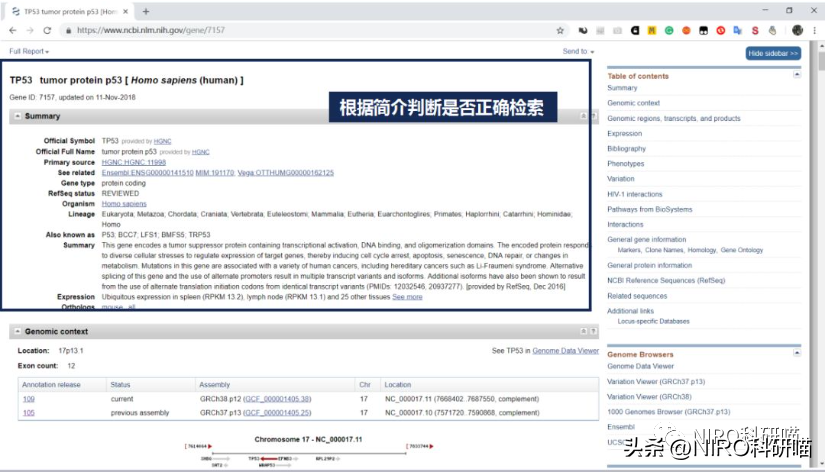Bookmark this page with the star icon

click(x=560, y=30)
